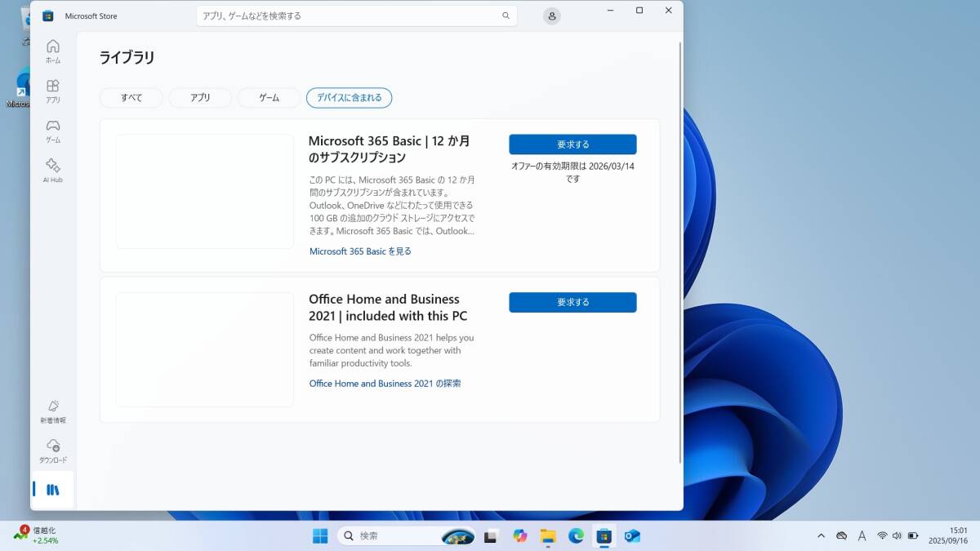Select the ゲーム filter tab in library
The image size is (980, 551).
tap(269, 98)
